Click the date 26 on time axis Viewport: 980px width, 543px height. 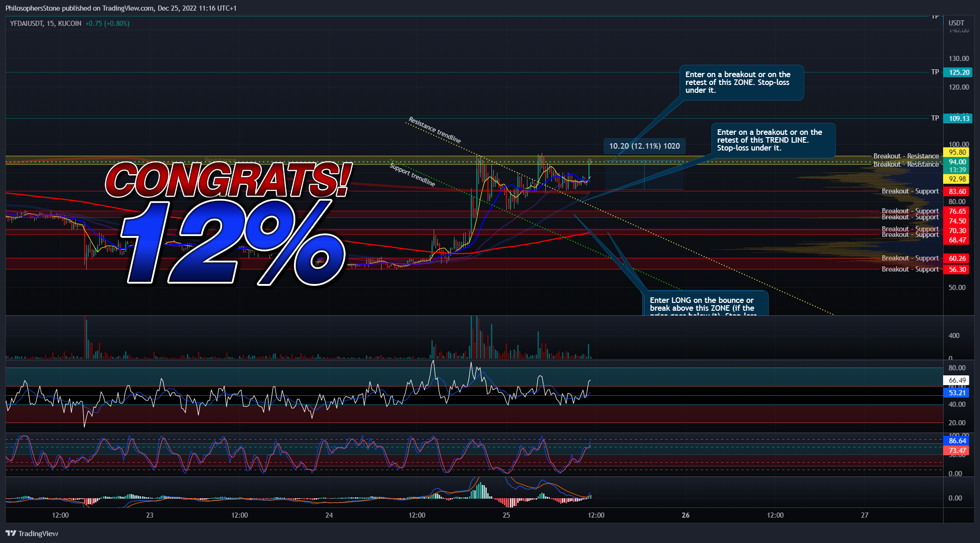(686, 515)
